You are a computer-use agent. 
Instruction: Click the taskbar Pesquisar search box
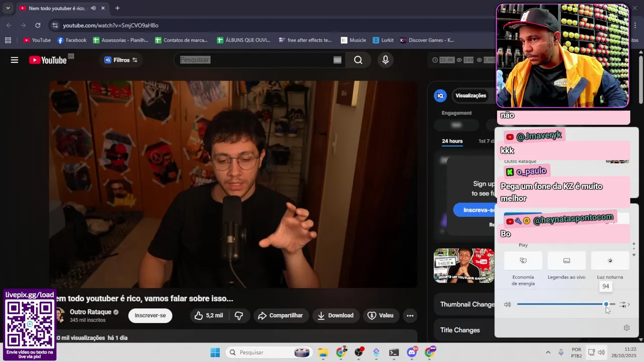[269, 352]
